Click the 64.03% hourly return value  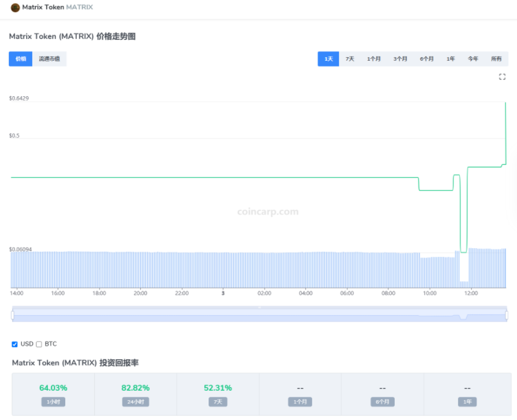[x=53, y=387]
